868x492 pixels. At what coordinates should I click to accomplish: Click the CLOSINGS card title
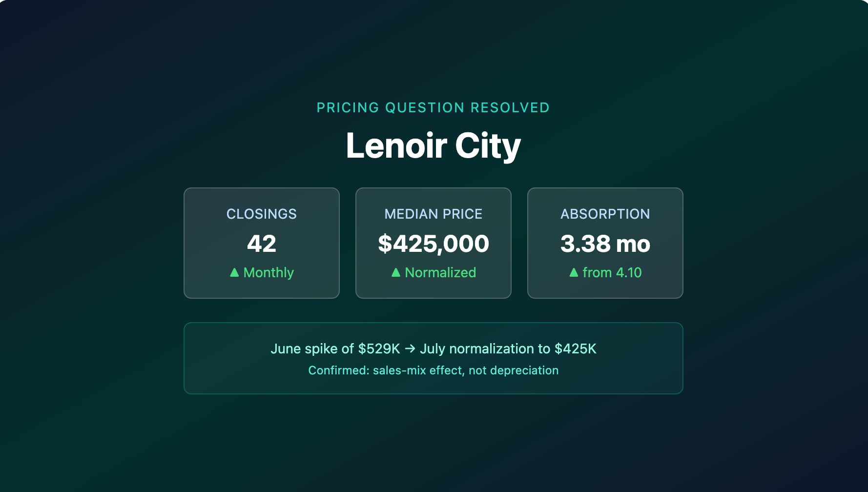pyautogui.click(x=262, y=214)
